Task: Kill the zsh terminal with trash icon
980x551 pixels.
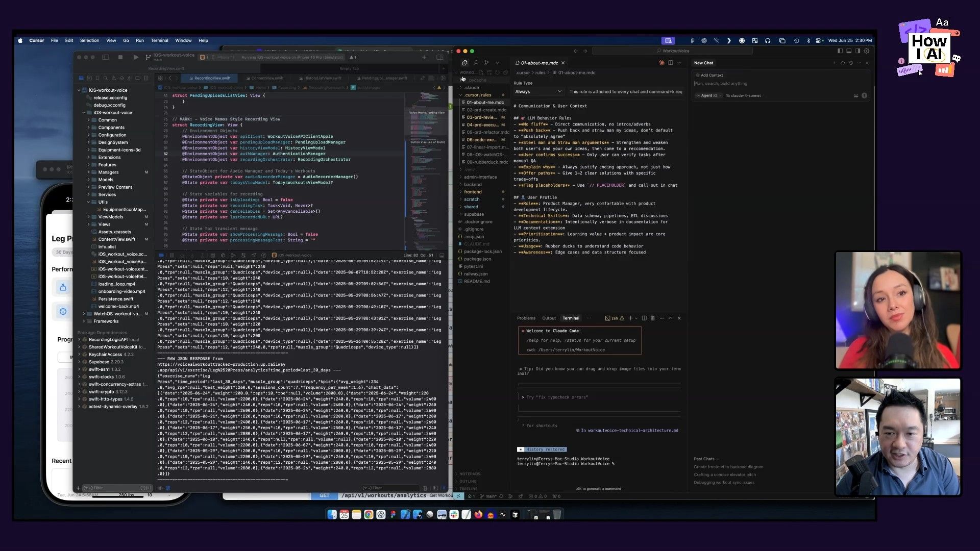Action: [652, 318]
